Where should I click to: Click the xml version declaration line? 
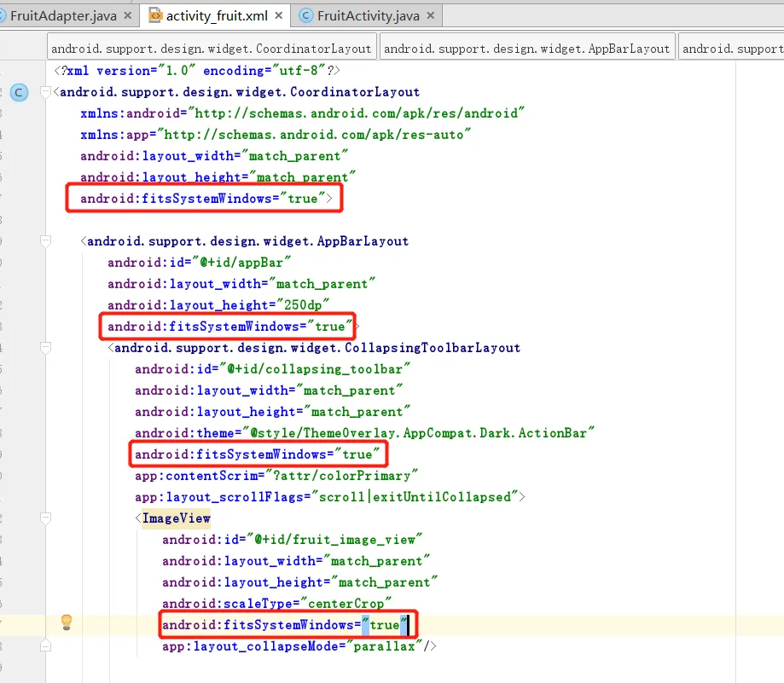click(x=197, y=71)
